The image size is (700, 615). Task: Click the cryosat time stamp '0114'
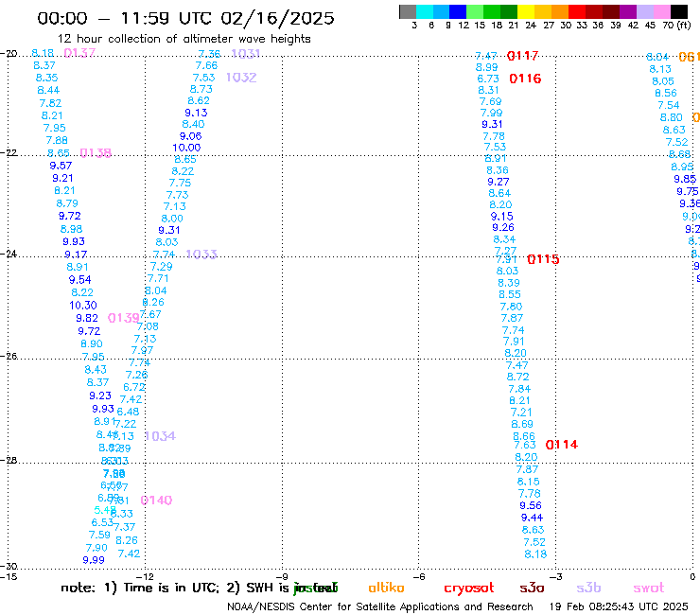[x=562, y=445]
